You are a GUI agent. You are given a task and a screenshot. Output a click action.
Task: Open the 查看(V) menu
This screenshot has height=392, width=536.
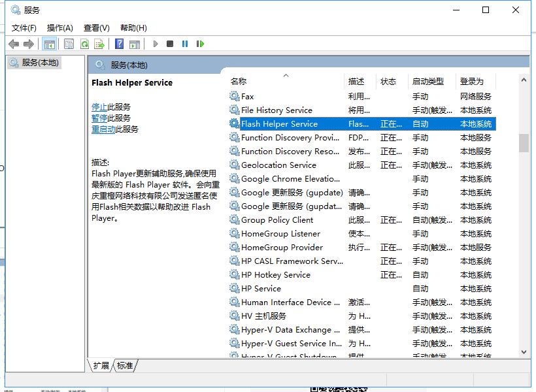click(x=95, y=27)
